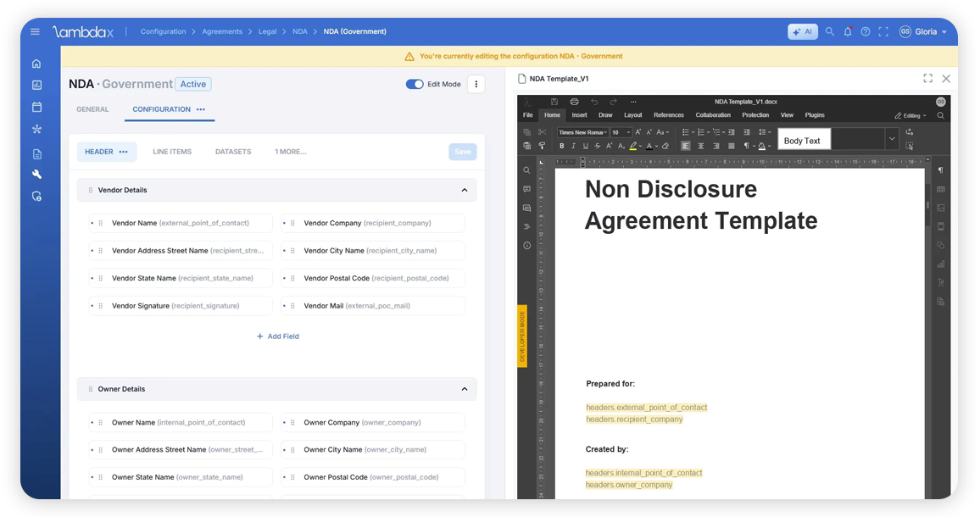Screen dimensions: 980x517
Task: Open the notifications bell
Action: (848, 31)
